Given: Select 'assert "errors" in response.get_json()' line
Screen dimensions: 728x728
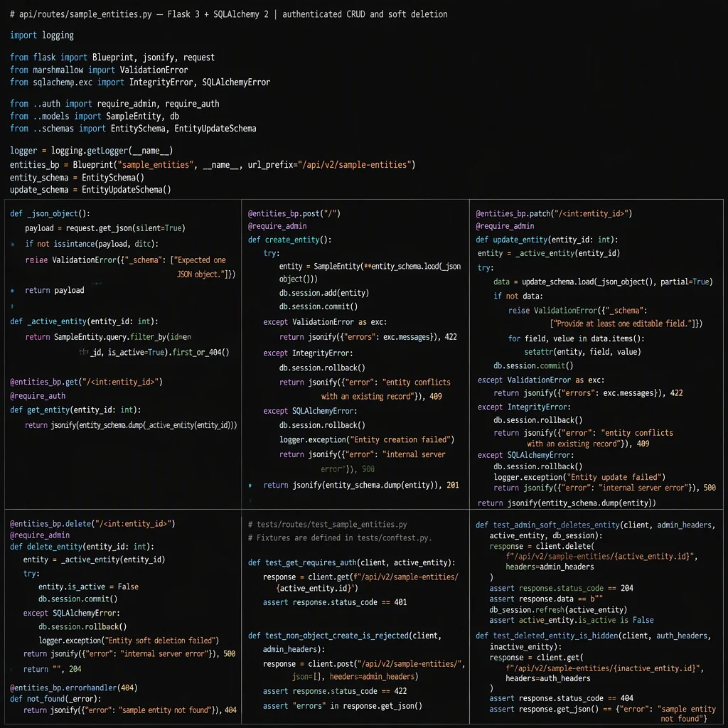Looking at the screenshot, I should point(343,706).
